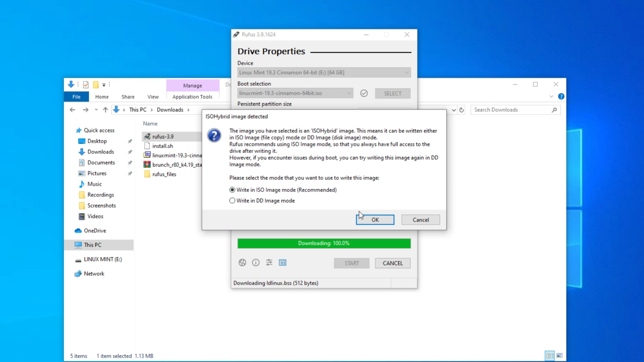Open Desktop in navigation pane

(x=97, y=141)
